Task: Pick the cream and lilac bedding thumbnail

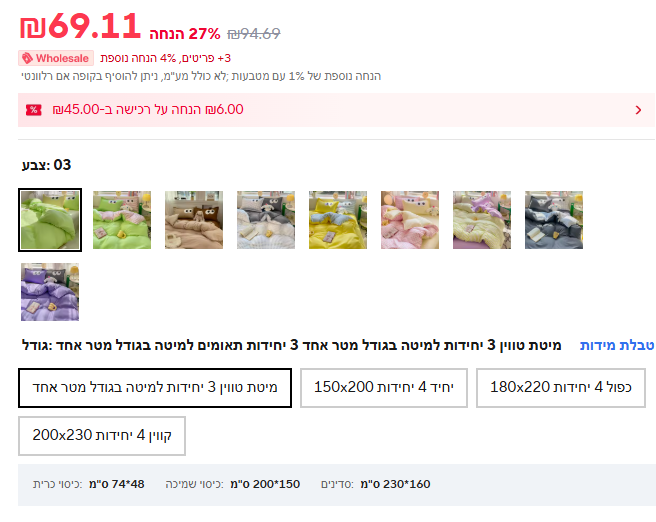Action: click(x=482, y=220)
